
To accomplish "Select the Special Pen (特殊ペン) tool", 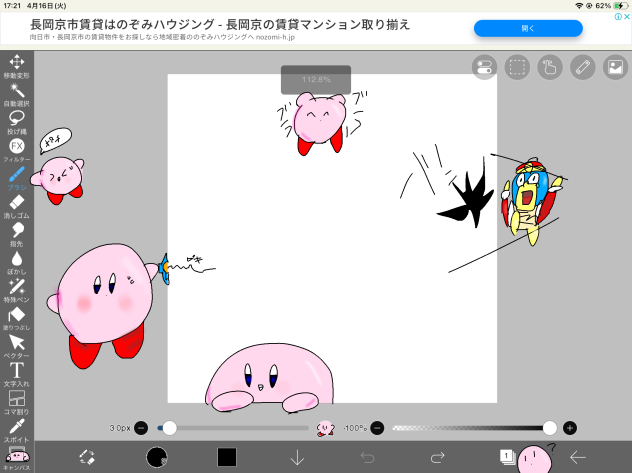I will 17,290.
